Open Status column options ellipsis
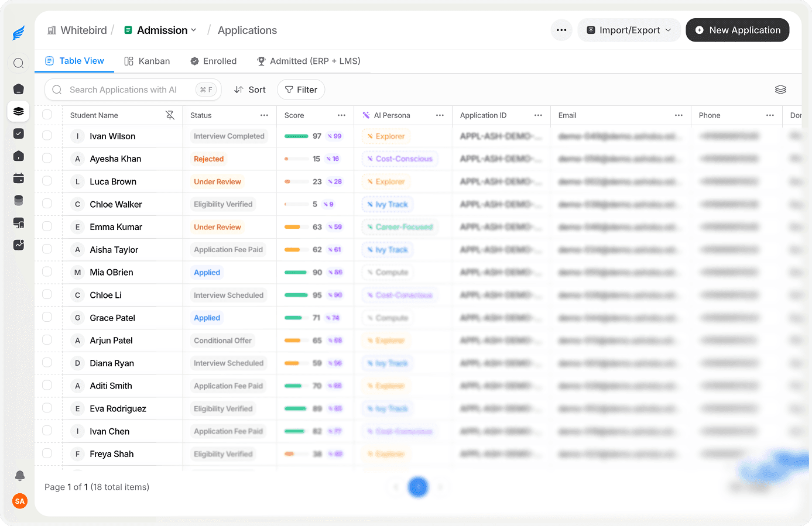Screen dimensions: 812x526 coord(265,115)
